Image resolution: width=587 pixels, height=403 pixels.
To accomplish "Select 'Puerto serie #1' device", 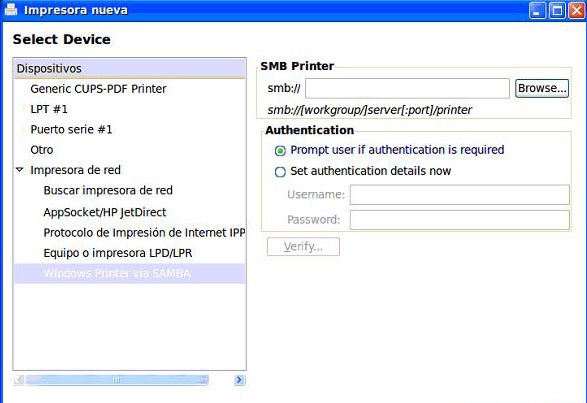I will pos(71,129).
